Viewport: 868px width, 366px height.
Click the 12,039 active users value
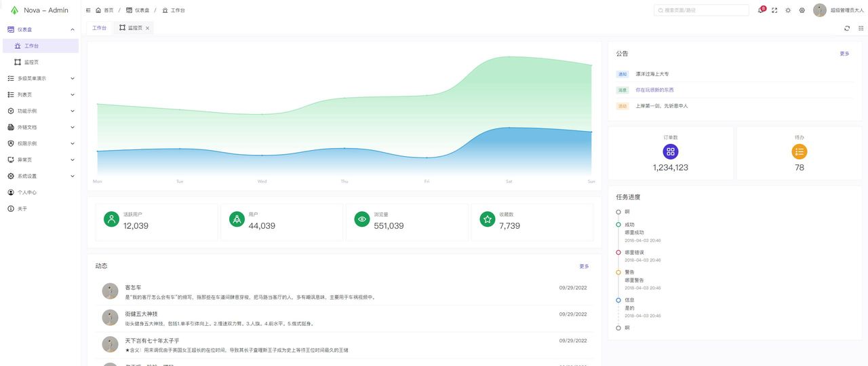coord(136,225)
